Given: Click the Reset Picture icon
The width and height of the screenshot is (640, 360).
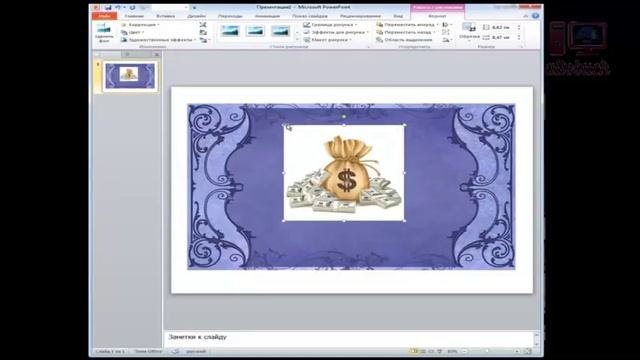Looking at the screenshot, I should (204, 40).
